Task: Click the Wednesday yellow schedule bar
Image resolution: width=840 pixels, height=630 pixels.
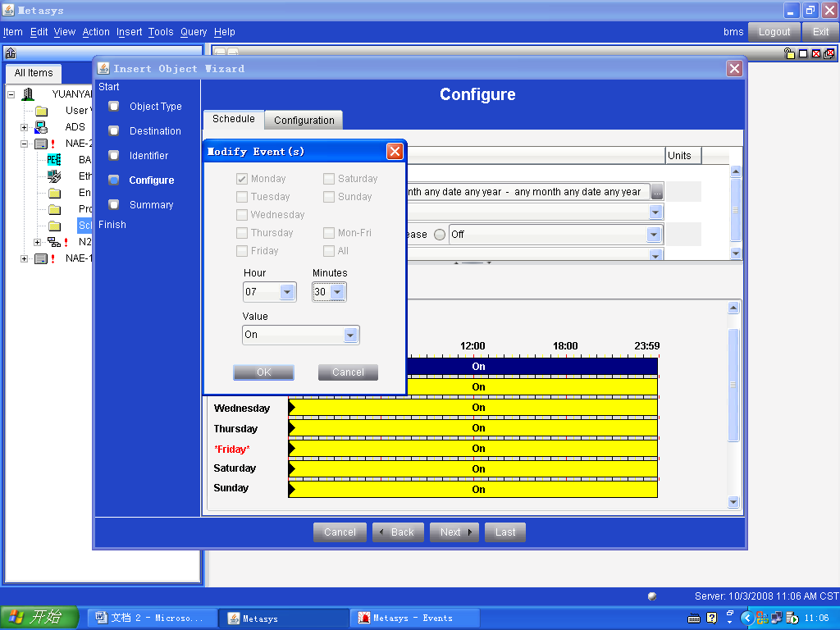Action: pyautogui.click(x=476, y=408)
